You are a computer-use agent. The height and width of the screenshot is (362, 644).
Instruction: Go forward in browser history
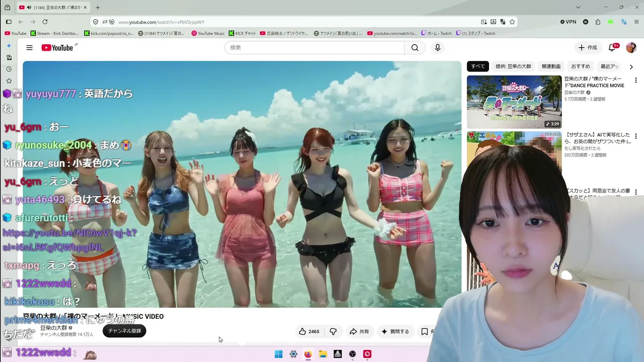[x=33, y=22]
